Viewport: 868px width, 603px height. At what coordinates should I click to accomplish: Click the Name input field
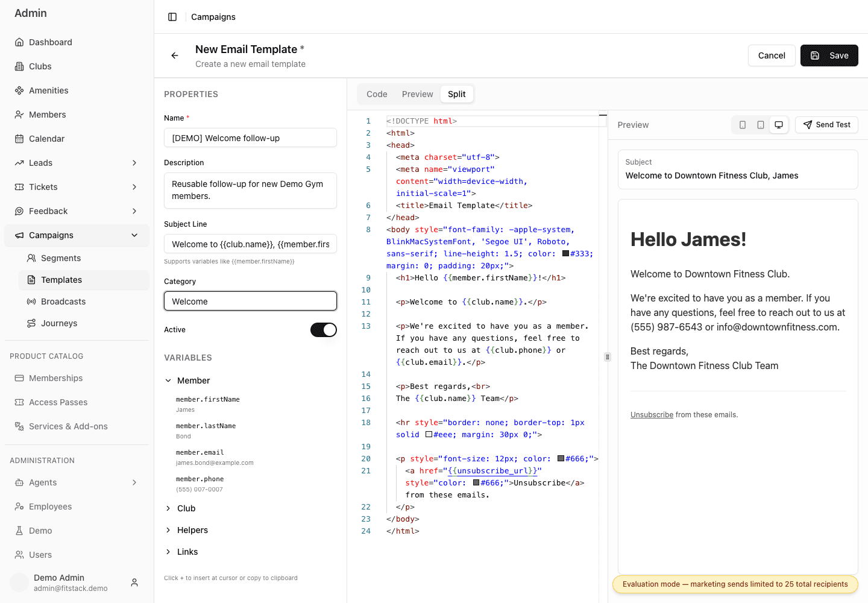tap(250, 137)
